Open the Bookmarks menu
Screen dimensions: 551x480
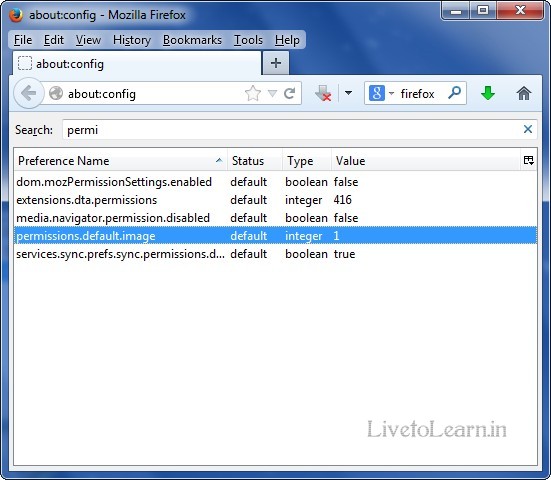[x=192, y=40]
